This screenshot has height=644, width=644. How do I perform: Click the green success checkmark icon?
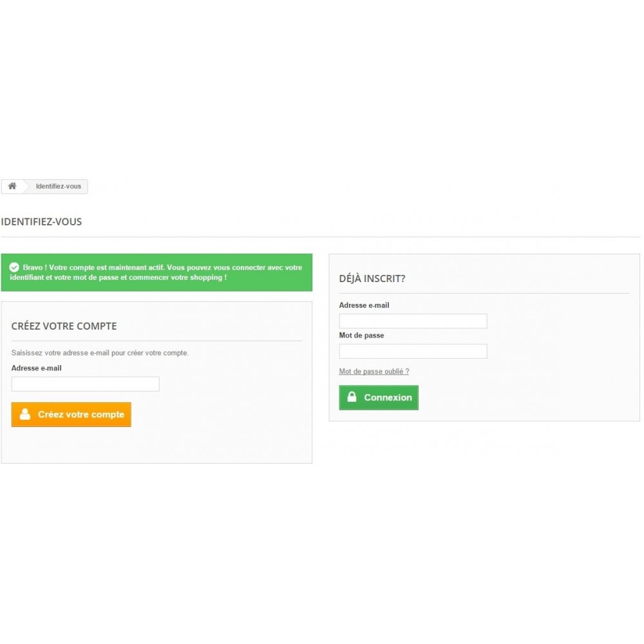point(14,267)
